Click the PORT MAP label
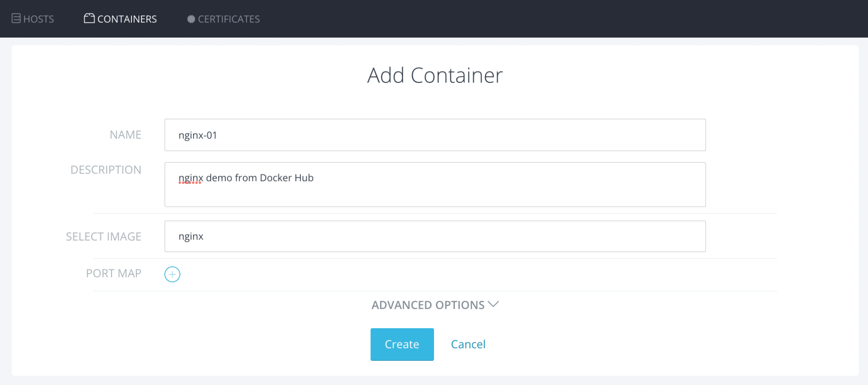Image resolution: width=868 pixels, height=385 pixels. [114, 273]
